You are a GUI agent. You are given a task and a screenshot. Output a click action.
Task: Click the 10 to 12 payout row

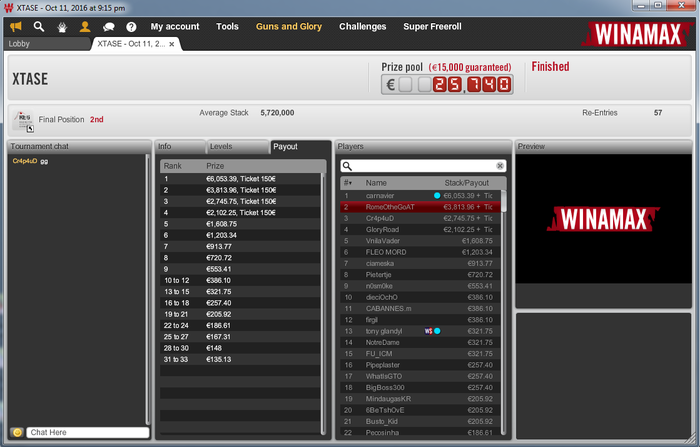click(240, 280)
